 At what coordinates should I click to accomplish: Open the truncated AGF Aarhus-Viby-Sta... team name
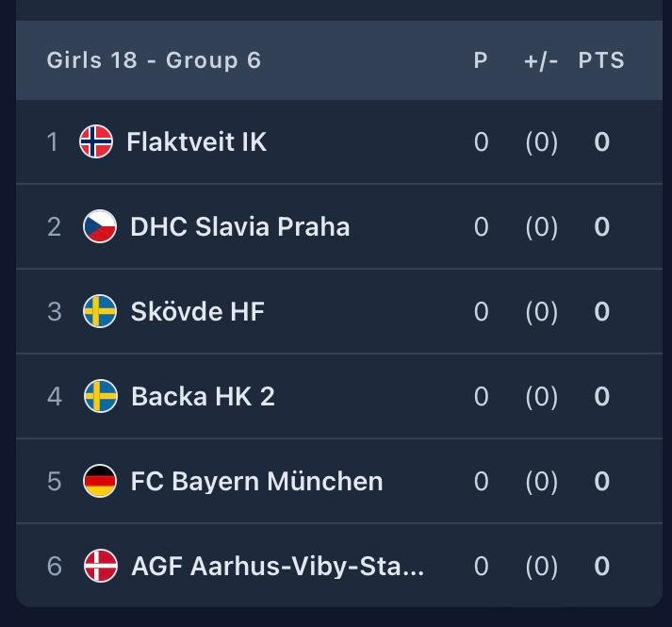(277, 566)
